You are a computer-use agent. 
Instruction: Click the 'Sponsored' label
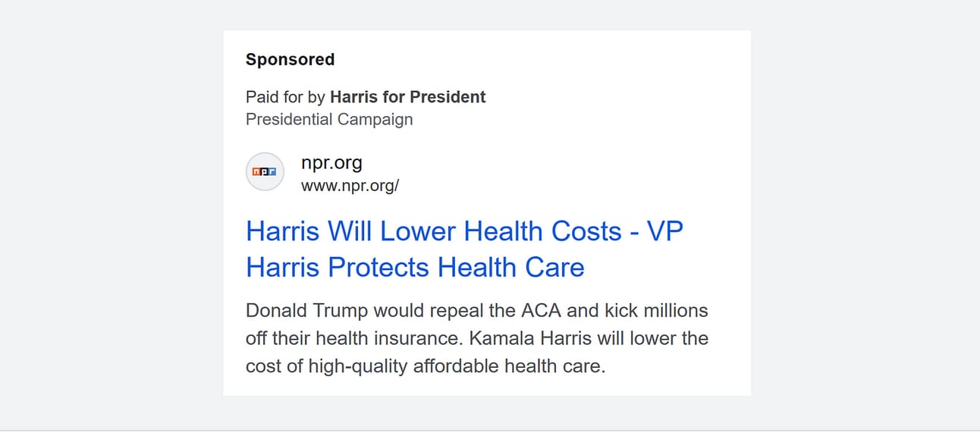pos(290,59)
